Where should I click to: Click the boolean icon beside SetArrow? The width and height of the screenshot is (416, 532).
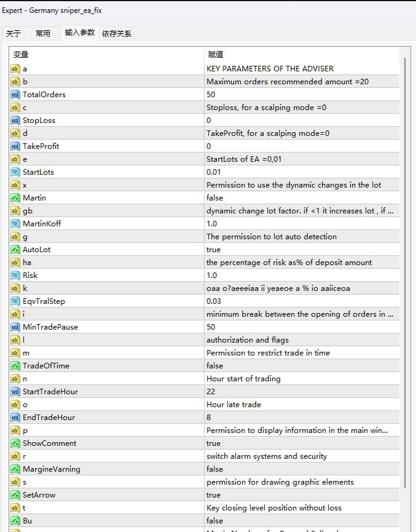[x=15, y=495]
